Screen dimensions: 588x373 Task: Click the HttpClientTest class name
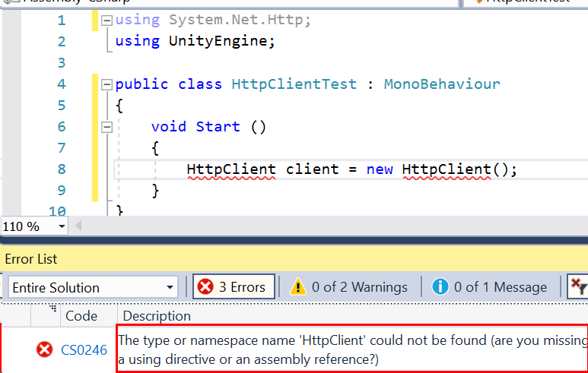pyautogui.click(x=294, y=84)
